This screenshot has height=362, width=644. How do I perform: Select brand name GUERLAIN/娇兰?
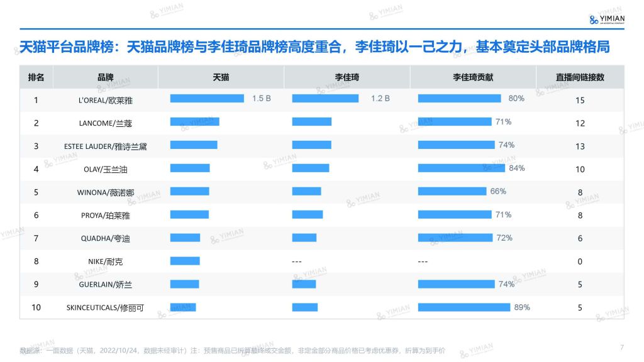tap(106, 285)
